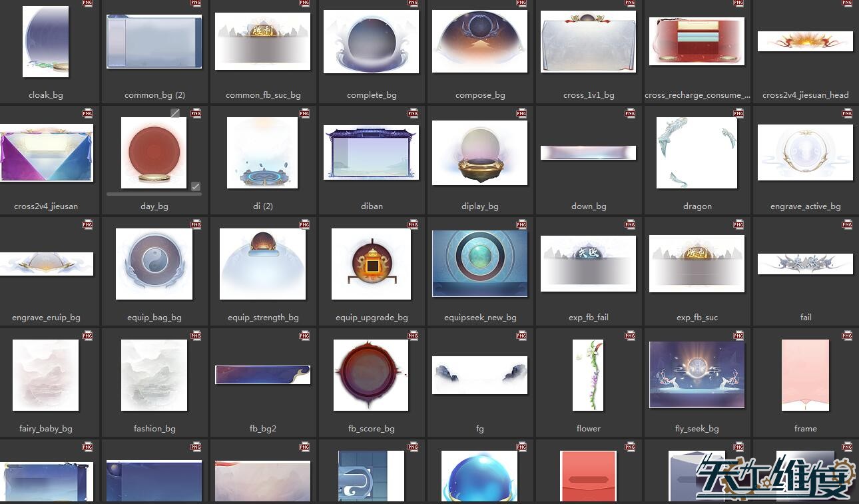
Task: Click the PNG badge on equip_bag_bg
Action: point(196,224)
